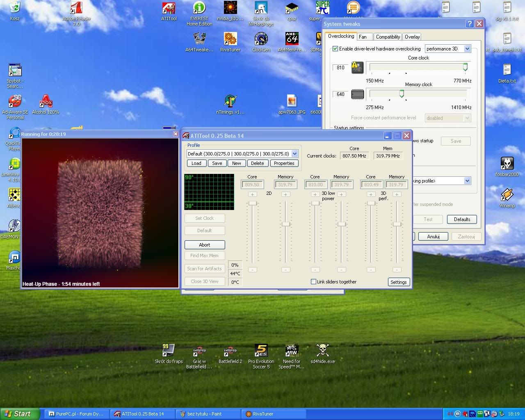525x420 pixels.
Task: Open Spybot Search desktop icon
Action: [15, 76]
